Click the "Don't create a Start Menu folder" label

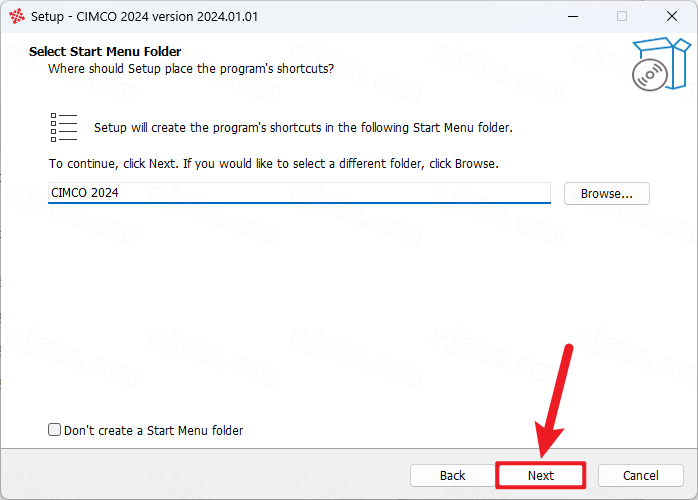pyautogui.click(x=154, y=431)
